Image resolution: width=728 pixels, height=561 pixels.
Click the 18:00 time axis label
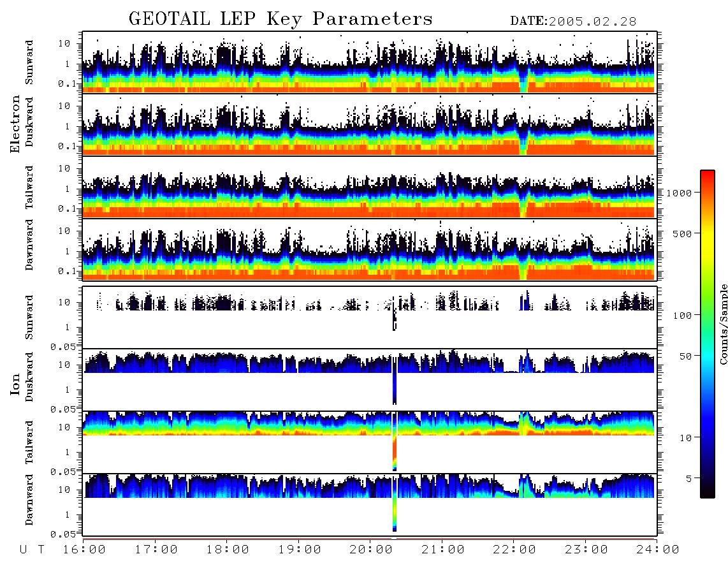pos(228,550)
